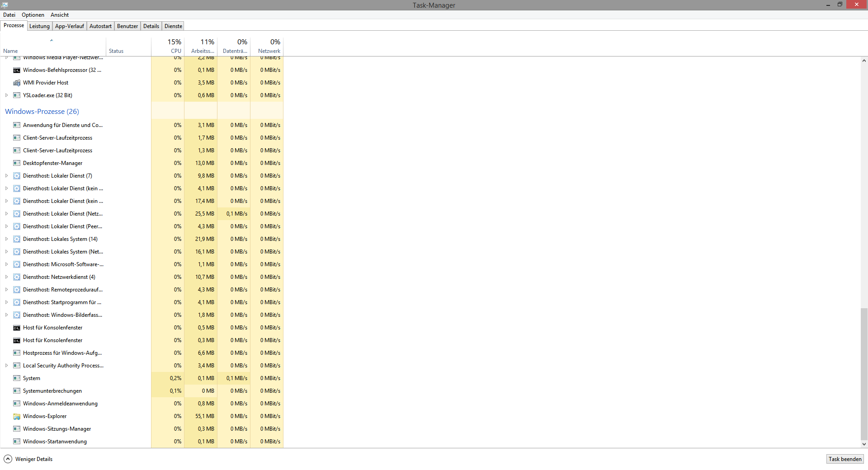Open the Optionen menu
Viewport: 868px width, 470px height.
click(33, 15)
